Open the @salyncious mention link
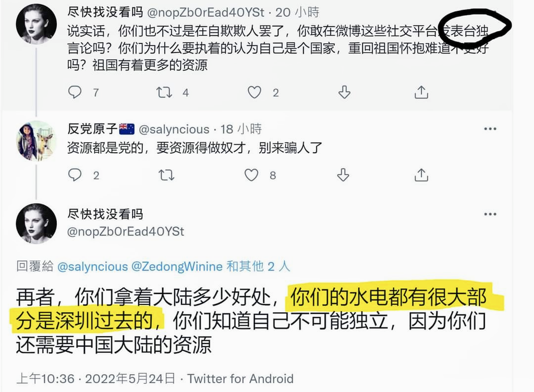 (x=93, y=266)
